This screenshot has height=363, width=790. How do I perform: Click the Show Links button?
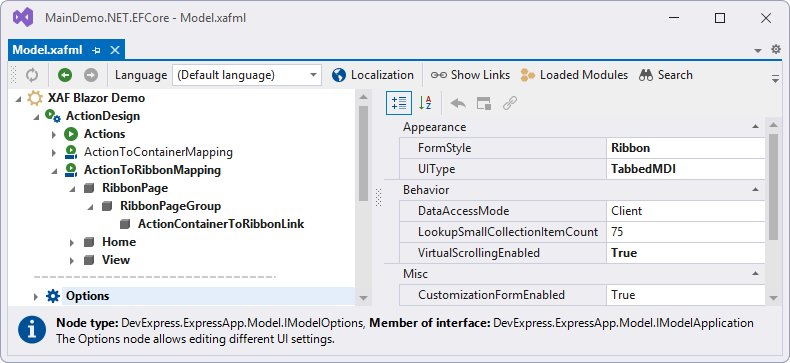click(x=470, y=75)
